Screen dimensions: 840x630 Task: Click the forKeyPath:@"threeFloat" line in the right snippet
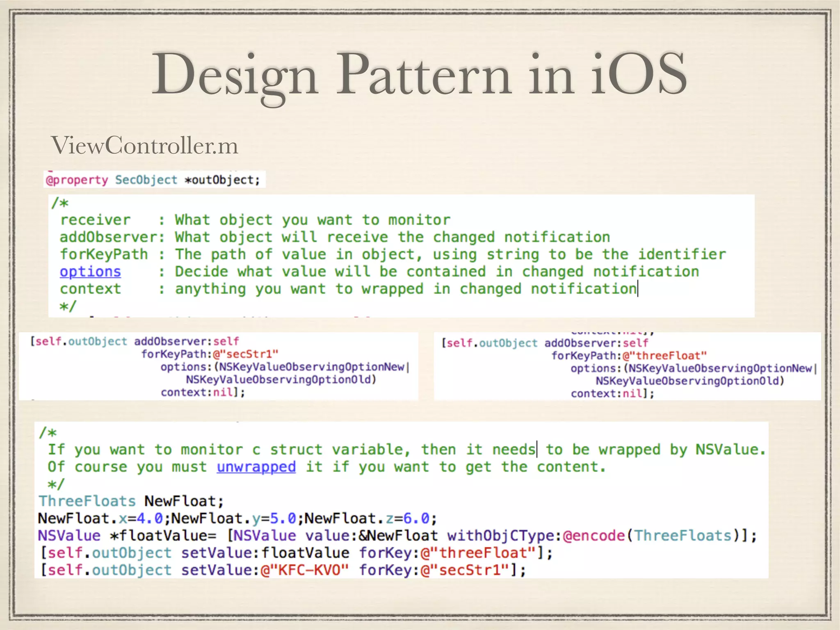pos(629,356)
